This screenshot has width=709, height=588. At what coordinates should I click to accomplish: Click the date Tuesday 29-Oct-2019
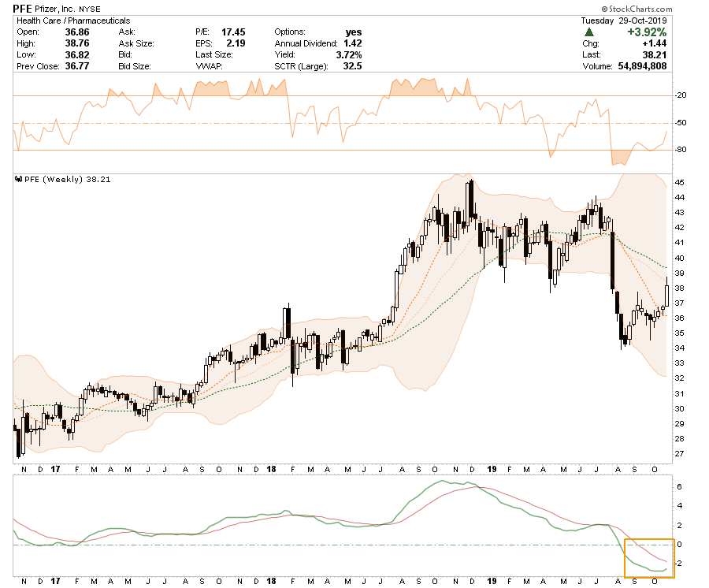(624, 20)
